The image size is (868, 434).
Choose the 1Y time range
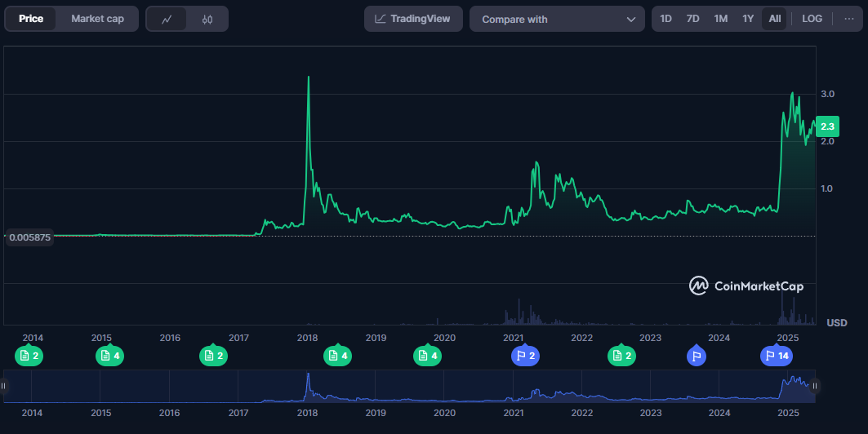747,19
